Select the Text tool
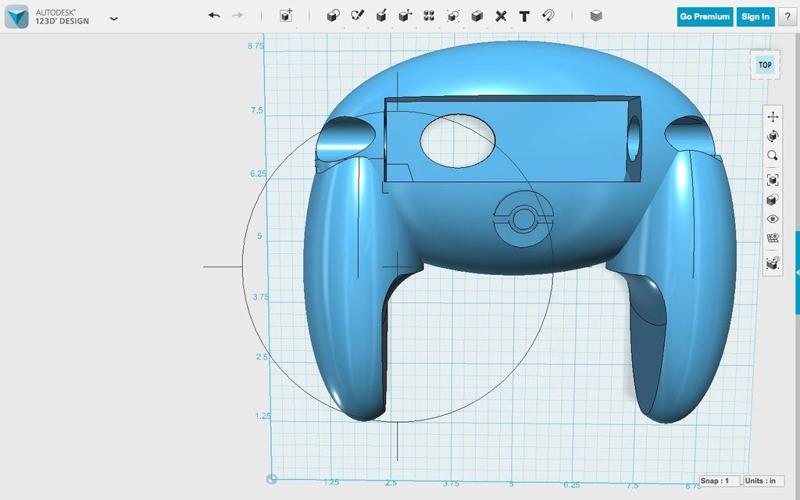 point(524,16)
